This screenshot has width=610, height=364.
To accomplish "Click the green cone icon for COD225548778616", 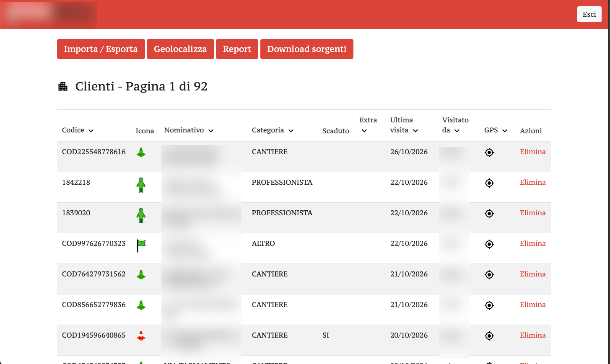I will 141,152.
